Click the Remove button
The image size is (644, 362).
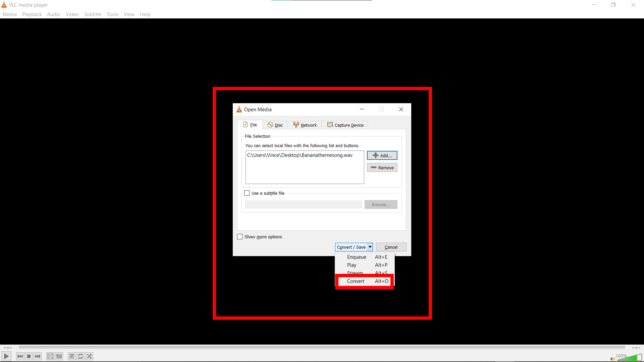click(382, 167)
